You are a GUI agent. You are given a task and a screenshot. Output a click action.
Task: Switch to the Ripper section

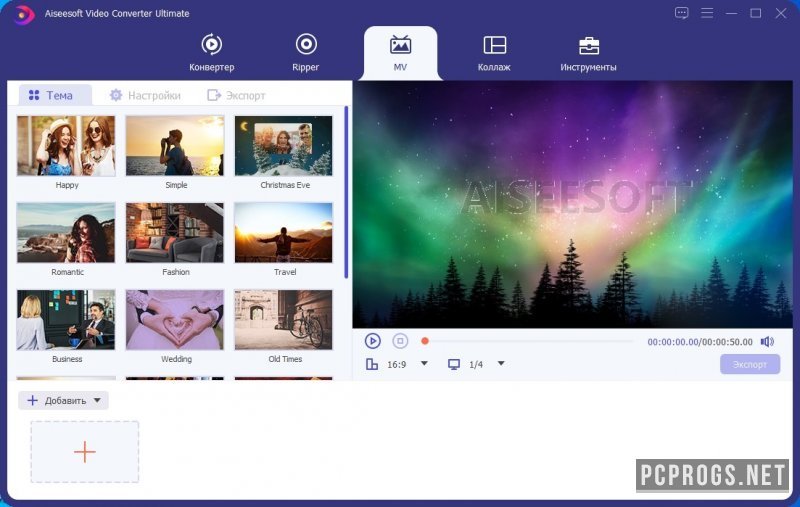[x=306, y=53]
